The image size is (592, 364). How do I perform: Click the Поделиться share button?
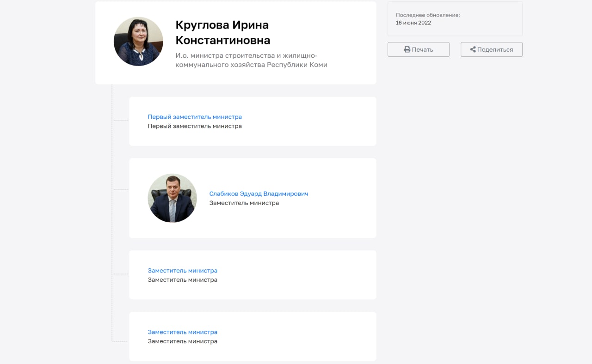[x=491, y=49]
